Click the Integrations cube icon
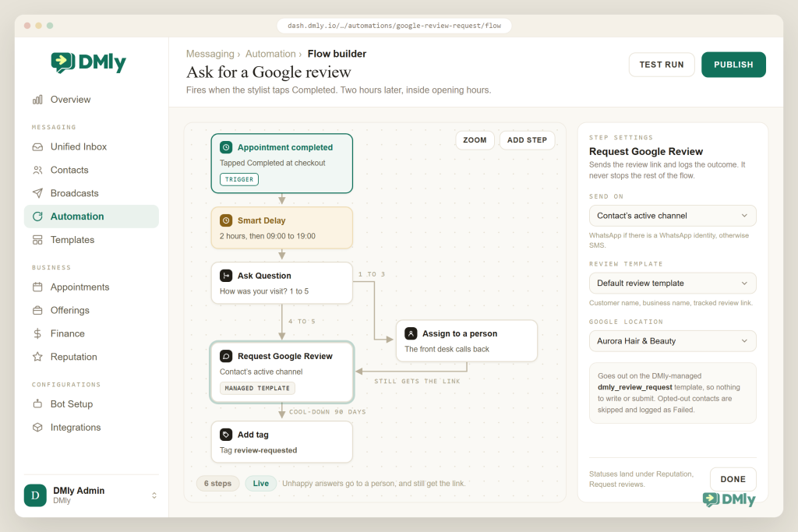Screen dimensions: 798x532 coord(37,428)
